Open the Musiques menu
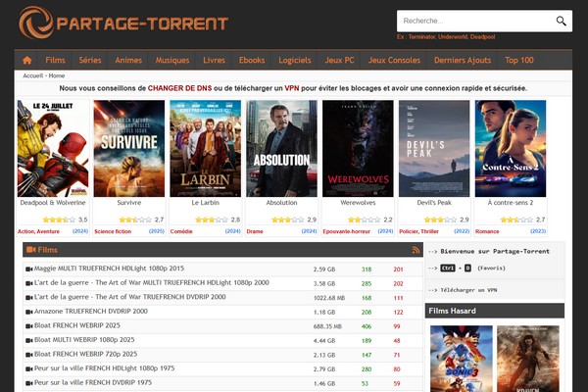The height and width of the screenshot is (392, 588). point(172,60)
